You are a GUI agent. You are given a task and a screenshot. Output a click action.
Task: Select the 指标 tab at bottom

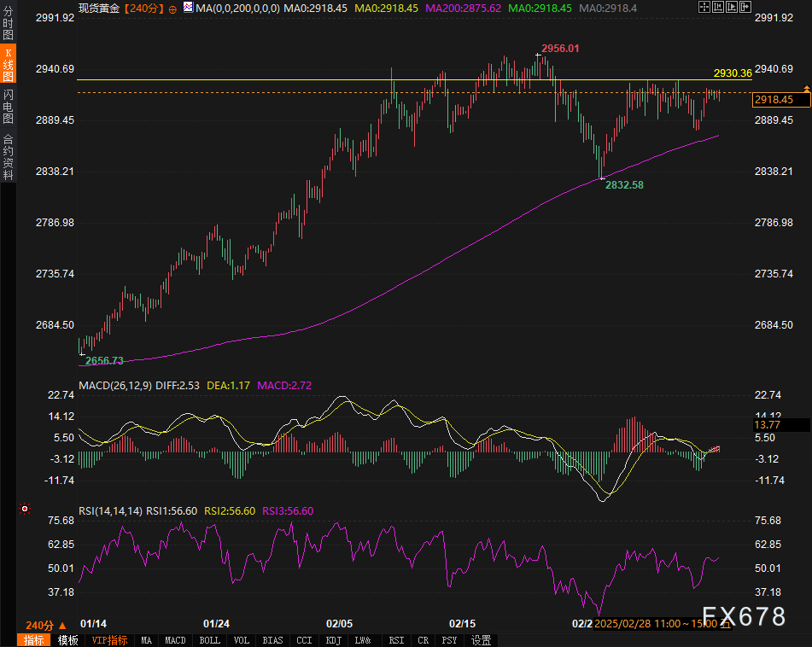tap(34, 640)
